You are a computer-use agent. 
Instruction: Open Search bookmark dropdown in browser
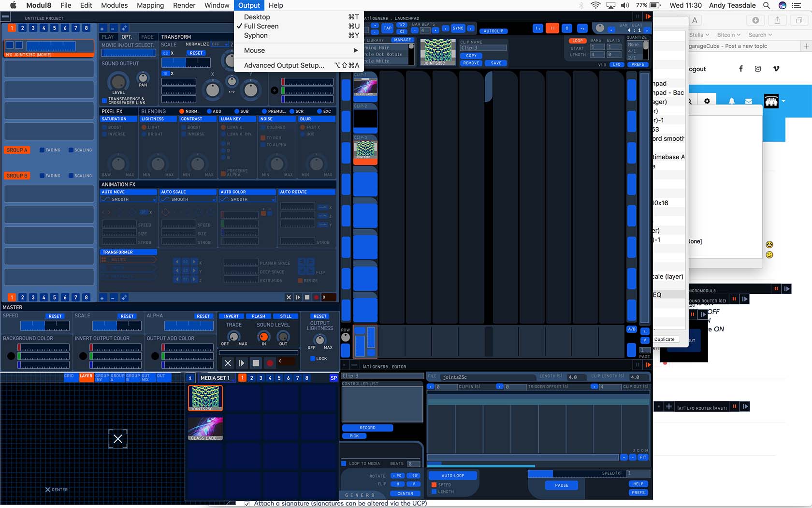[760, 35]
